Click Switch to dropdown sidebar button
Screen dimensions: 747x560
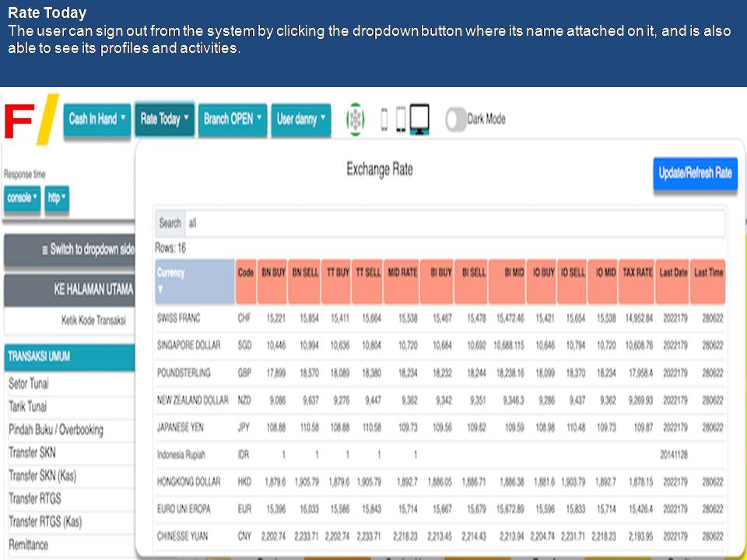70,250
